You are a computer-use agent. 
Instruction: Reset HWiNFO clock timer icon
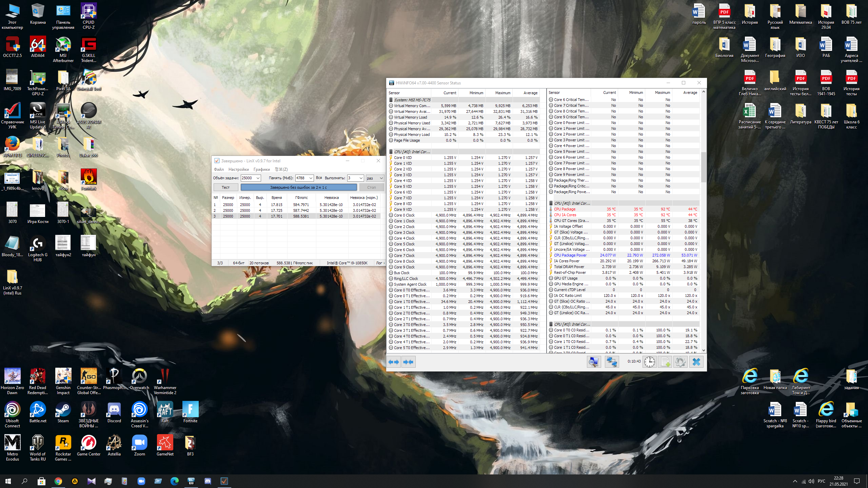pos(649,362)
